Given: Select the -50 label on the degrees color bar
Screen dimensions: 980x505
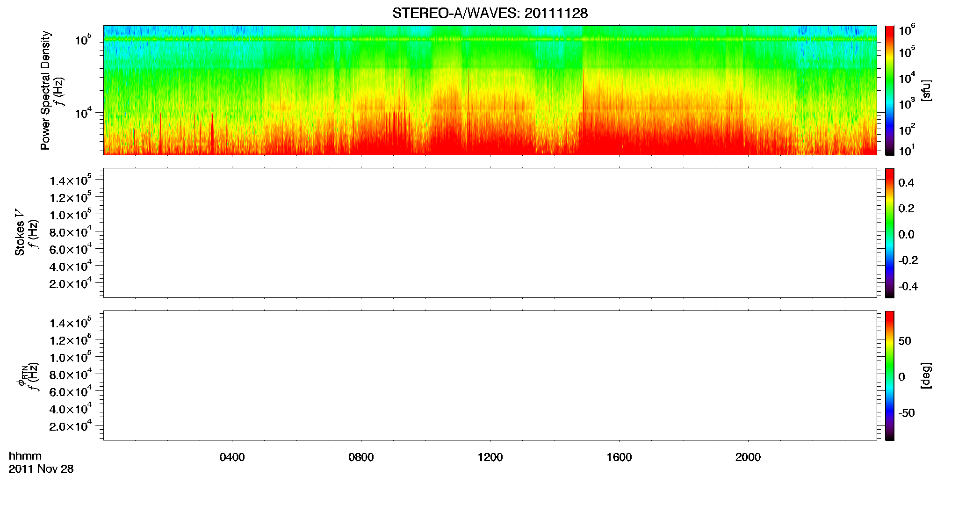Looking at the screenshot, I should (907, 413).
